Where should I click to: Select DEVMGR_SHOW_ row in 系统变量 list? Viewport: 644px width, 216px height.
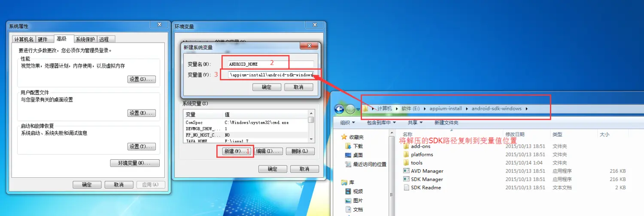246,128
